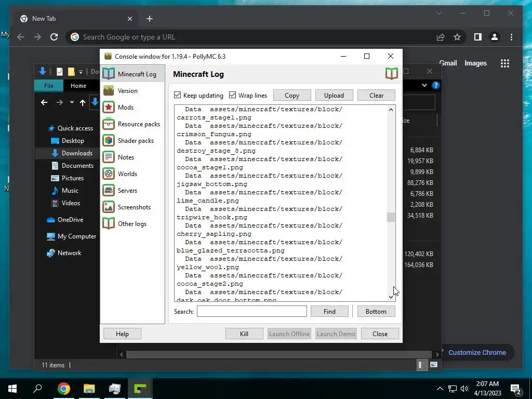Open the Mods page star icon
Screen dimensions: 532x399
(109, 107)
